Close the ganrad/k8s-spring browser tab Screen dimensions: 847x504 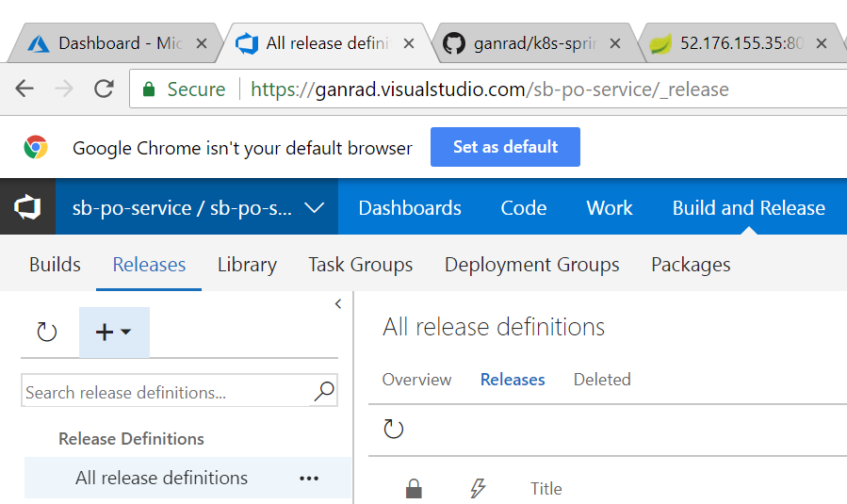click(x=614, y=43)
